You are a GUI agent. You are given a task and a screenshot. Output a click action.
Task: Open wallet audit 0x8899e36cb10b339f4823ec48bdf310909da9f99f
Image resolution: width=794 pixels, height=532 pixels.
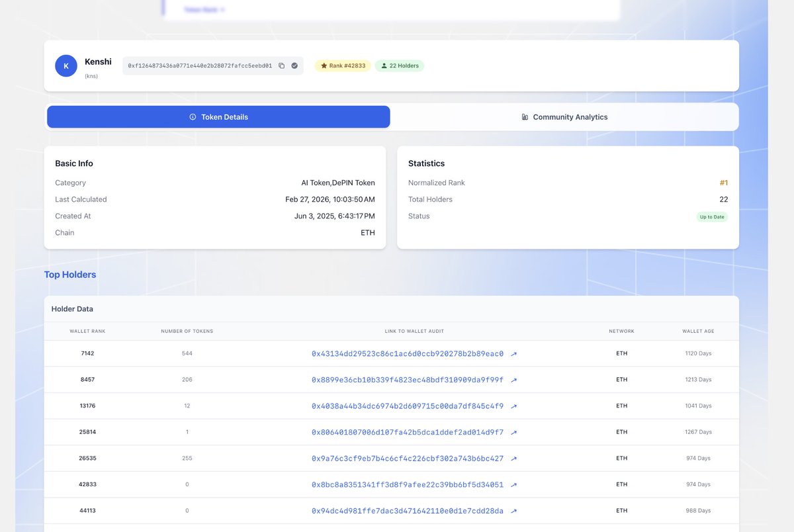pos(408,380)
